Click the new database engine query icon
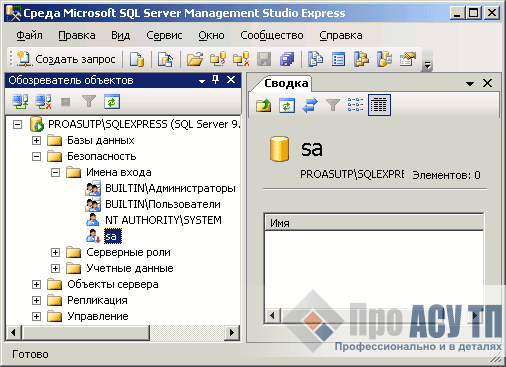The width and height of the screenshot is (506, 367). 137,59
